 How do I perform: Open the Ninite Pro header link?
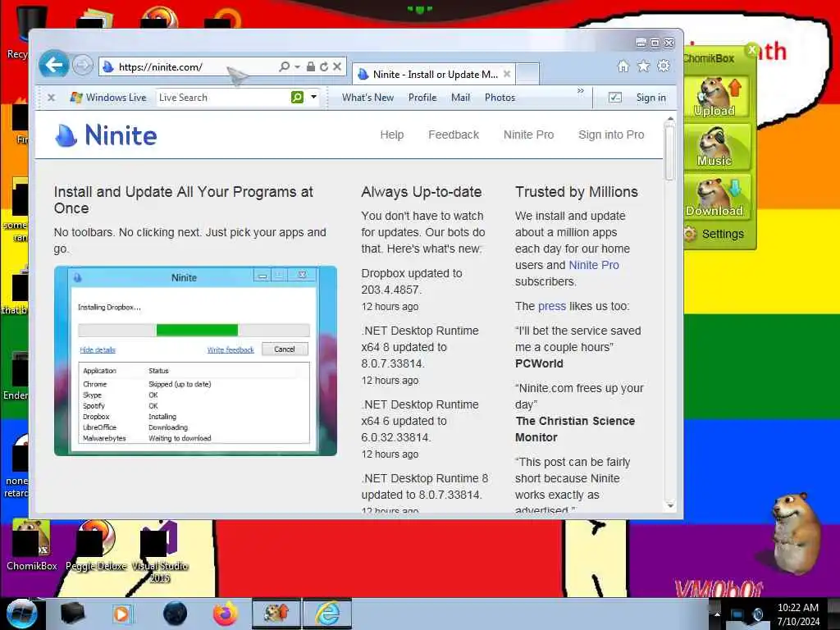click(x=529, y=135)
